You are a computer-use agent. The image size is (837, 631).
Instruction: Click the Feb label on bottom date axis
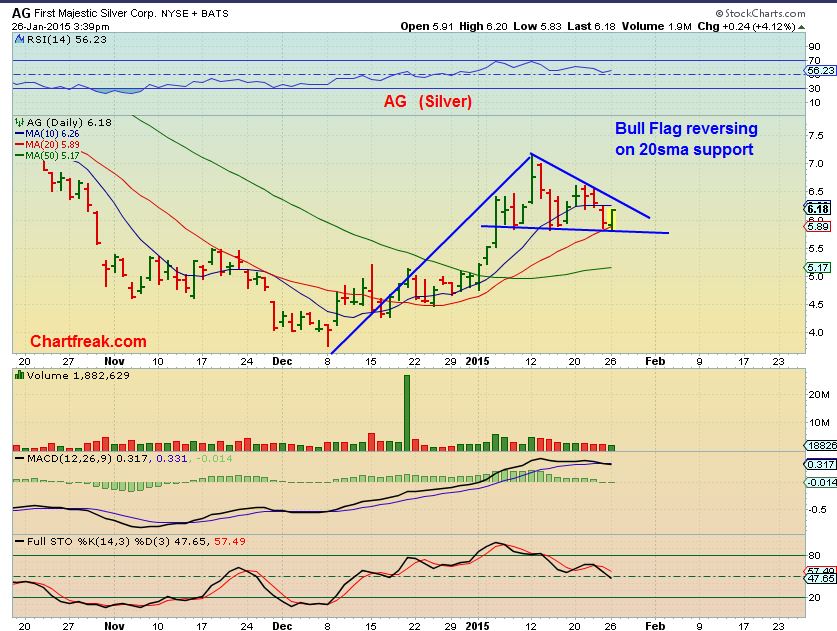[655, 626]
